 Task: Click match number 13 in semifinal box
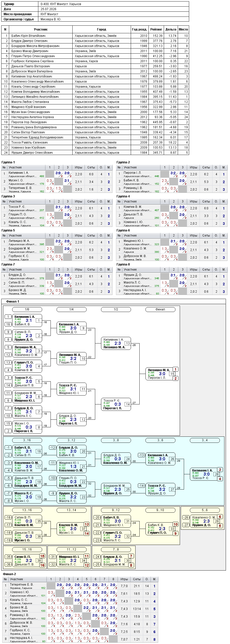[x=128, y=343]
